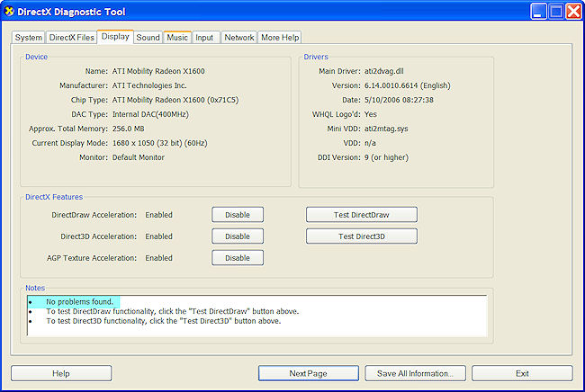
Task: Open the Music tab
Action: pyautogui.click(x=177, y=38)
